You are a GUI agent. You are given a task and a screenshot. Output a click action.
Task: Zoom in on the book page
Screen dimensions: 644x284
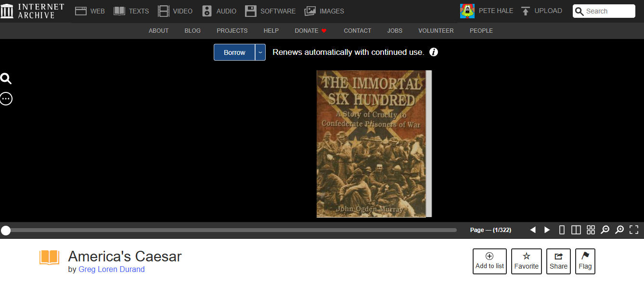coord(619,230)
